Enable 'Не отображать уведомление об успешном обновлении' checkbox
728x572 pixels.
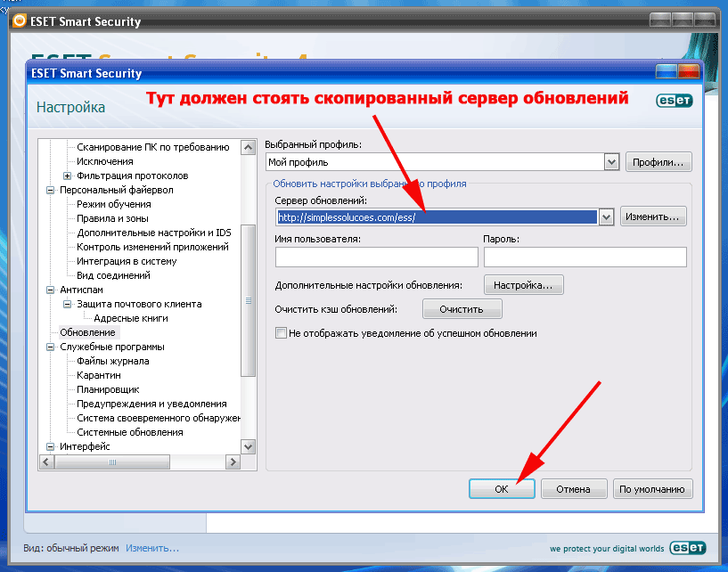click(x=282, y=333)
